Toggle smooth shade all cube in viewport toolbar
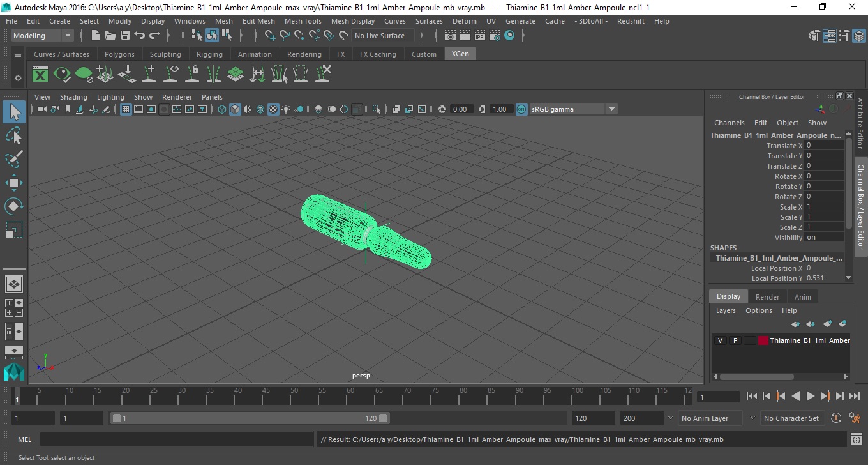The width and height of the screenshot is (868, 465). point(235,109)
